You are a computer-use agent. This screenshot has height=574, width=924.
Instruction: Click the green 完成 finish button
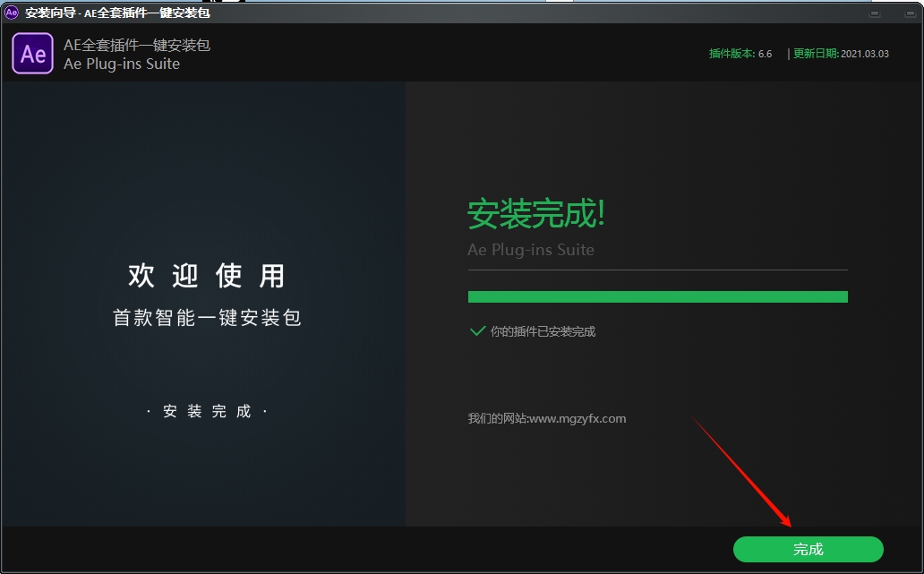pyautogui.click(x=808, y=549)
